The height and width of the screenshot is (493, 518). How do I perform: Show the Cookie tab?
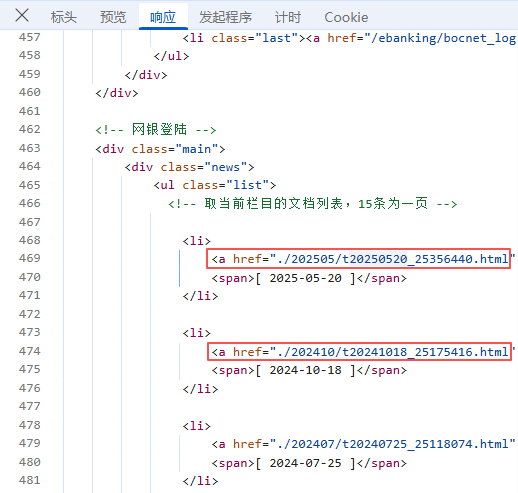pos(346,17)
